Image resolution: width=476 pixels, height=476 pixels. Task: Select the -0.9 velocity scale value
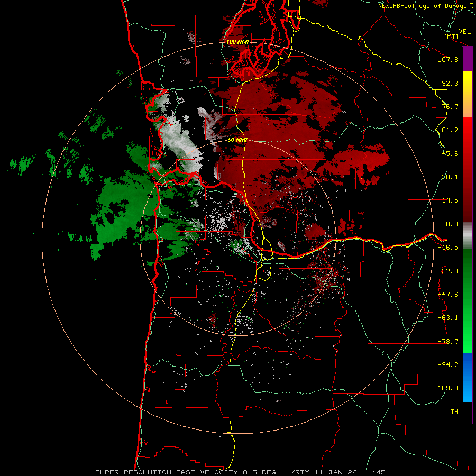450,224
